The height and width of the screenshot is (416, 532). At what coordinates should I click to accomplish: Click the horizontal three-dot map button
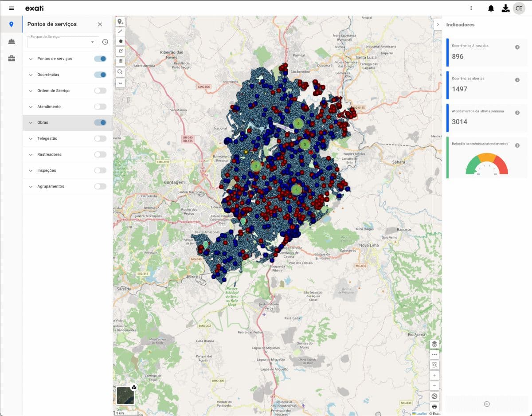[434, 354]
